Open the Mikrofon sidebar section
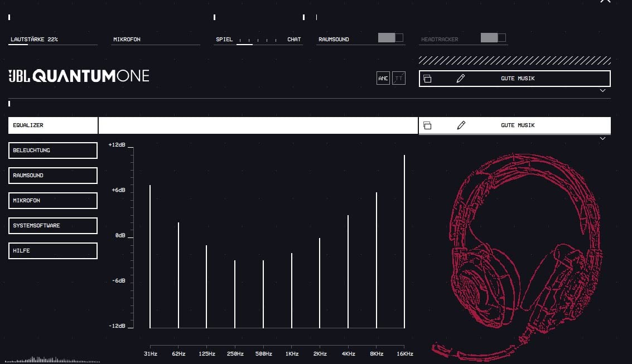This screenshot has height=364, width=632. pos(53,200)
